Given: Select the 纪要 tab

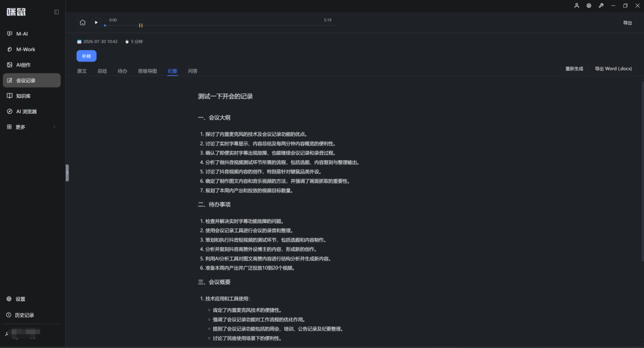Looking at the screenshot, I should tap(172, 71).
